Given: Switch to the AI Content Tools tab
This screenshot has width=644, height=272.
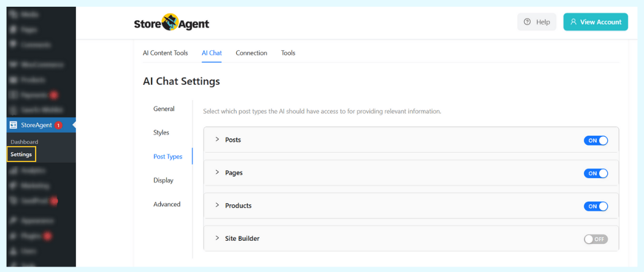Looking at the screenshot, I should click(165, 53).
